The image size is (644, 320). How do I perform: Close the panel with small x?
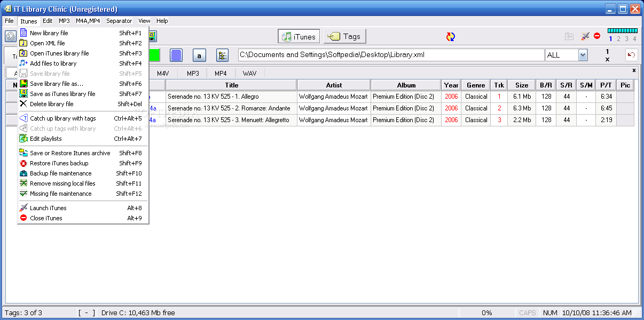(x=634, y=70)
